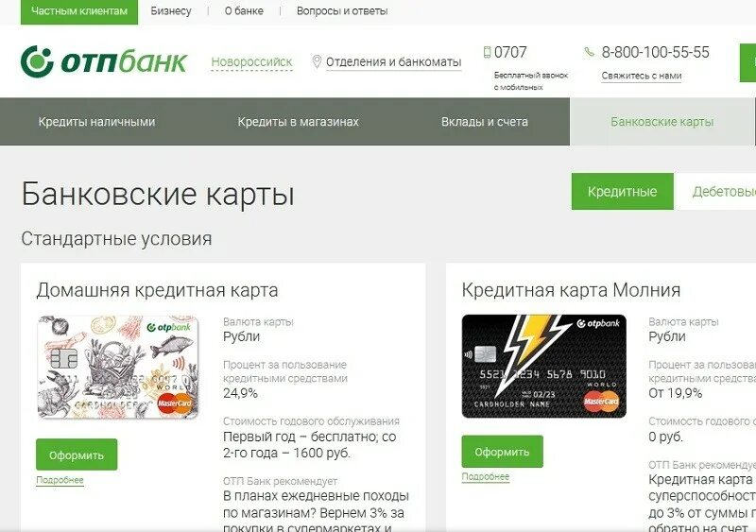Click Оформить under Домашняя кредитная карта
The width and height of the screenshot is (756, 532).
(77, 455)
